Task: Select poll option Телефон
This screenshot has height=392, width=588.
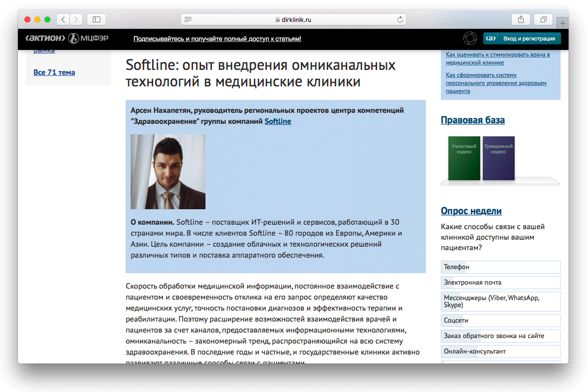Action: coord(501,267)
